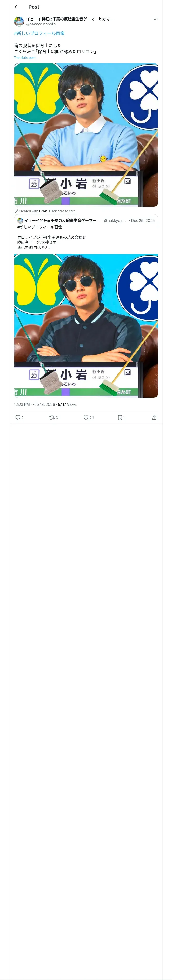Open the three-dot more options menu
172x980 pixels.
(x=156, y=19)
